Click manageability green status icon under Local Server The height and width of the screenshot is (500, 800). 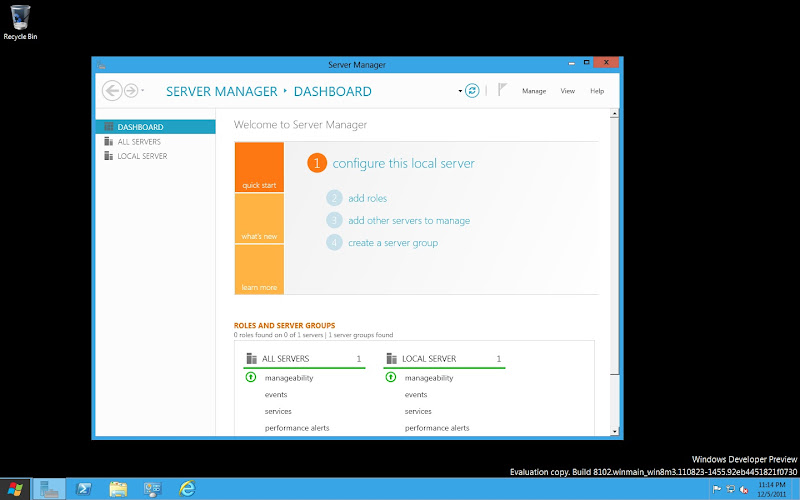[391, 377]
